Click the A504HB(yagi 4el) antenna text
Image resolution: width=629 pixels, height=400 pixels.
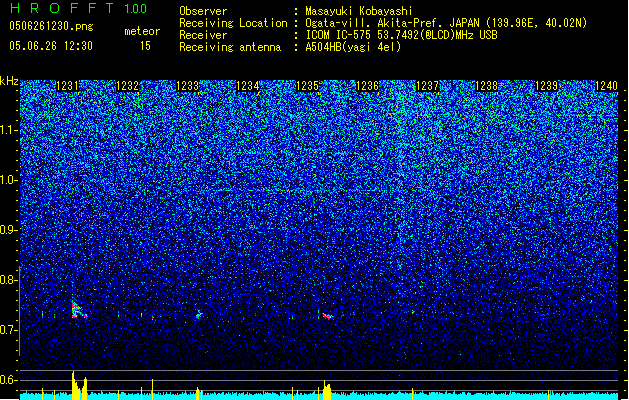[x=353, y=47]
